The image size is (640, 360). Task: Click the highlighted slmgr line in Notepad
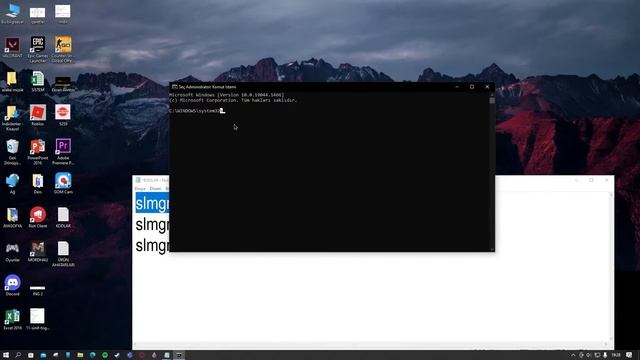pos(152,203)
